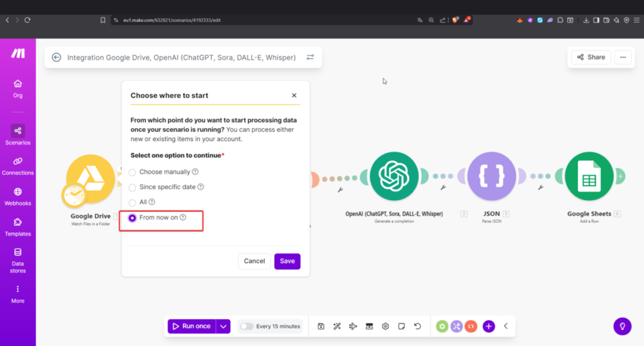Add a module after Google Sheets

620,176
